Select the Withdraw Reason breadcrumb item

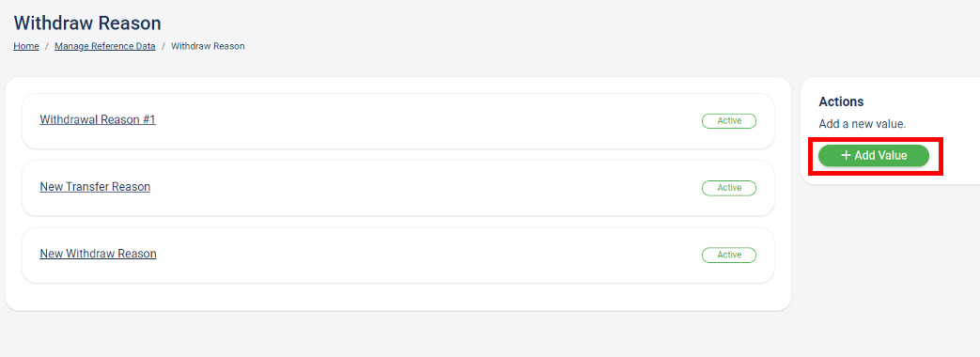tap(209, 46)
